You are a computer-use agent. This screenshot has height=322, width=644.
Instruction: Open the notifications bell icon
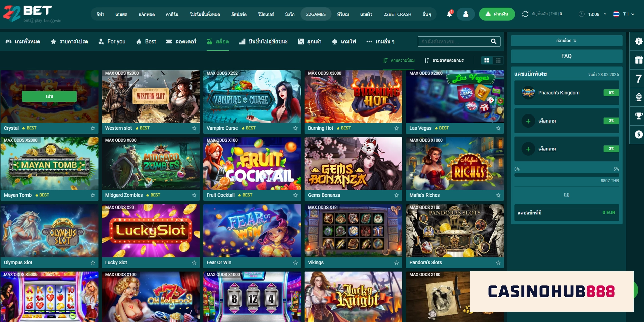449,14
